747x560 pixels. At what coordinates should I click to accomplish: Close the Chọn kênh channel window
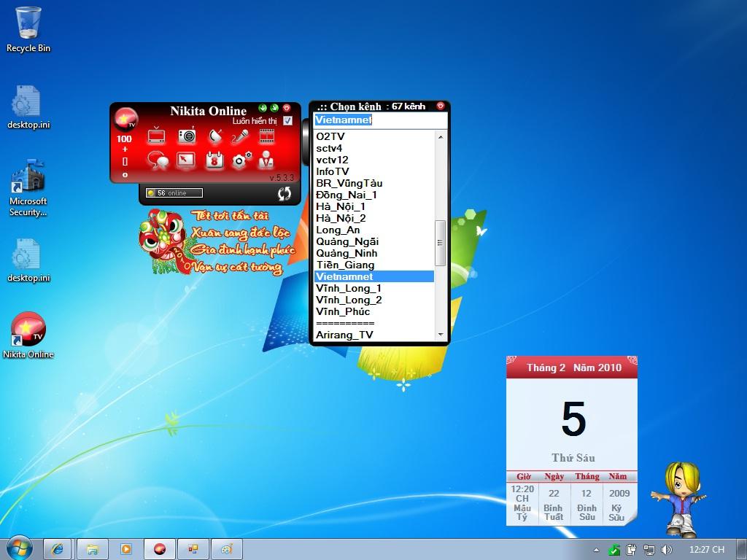pyautogui.click(x=441, y=106)
